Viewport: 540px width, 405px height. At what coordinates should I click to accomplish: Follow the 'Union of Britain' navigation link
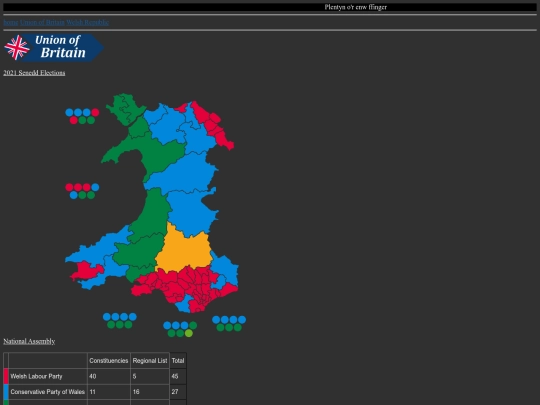(x=42, y=22)
